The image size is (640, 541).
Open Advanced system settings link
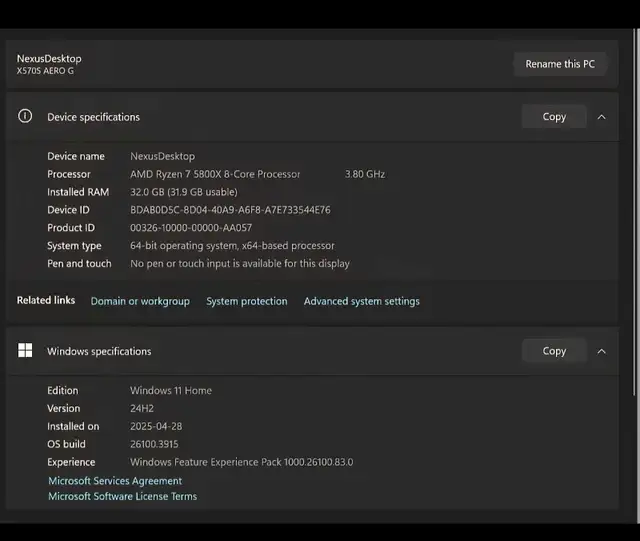tap(362, 301)
